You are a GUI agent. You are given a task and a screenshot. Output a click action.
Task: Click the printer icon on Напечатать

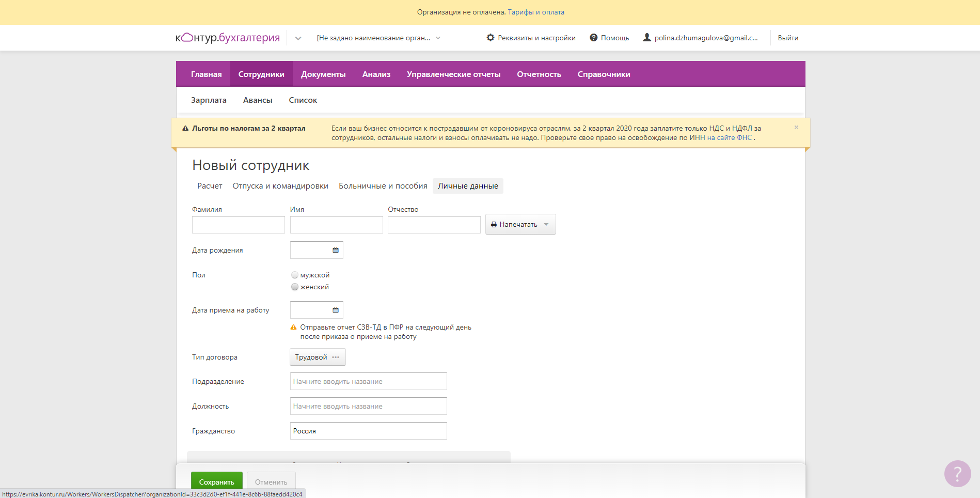pos(494,225)
